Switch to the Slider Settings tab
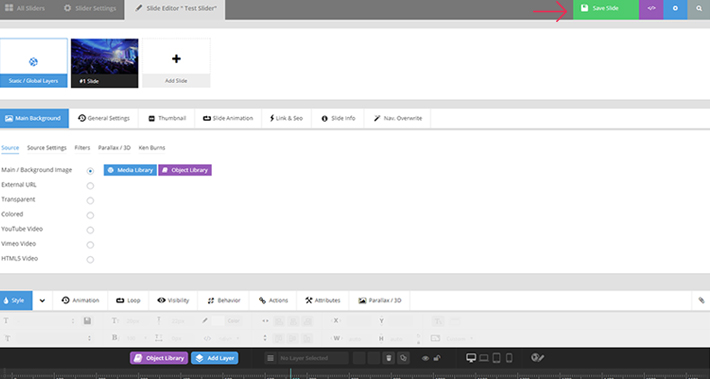Viewport: 710px width, 379px height. [x=90, y=8]
